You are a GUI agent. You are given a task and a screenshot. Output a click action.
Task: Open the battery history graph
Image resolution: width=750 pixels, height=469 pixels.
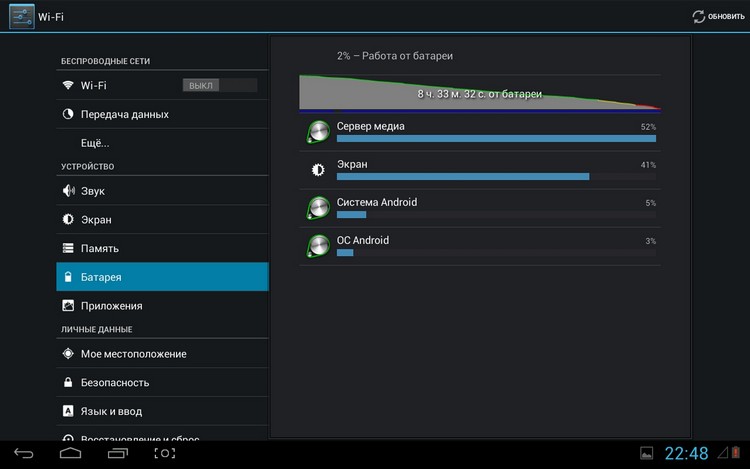(480, 93)
